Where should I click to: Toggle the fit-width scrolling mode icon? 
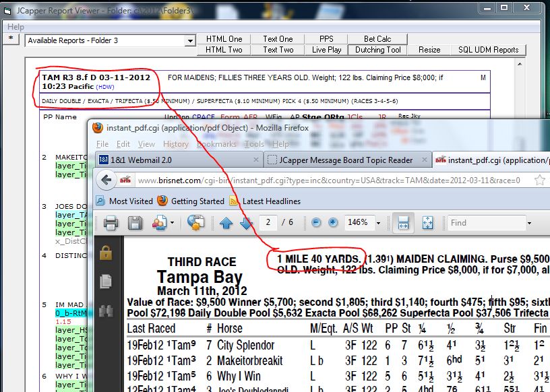(403, 223)
